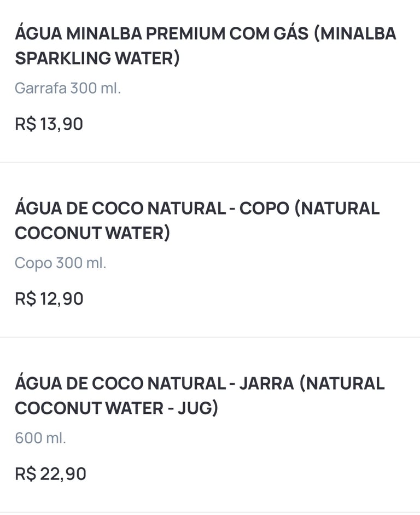Click the "Garrafa 300 ml." description
420x515 pixels.
68,88
